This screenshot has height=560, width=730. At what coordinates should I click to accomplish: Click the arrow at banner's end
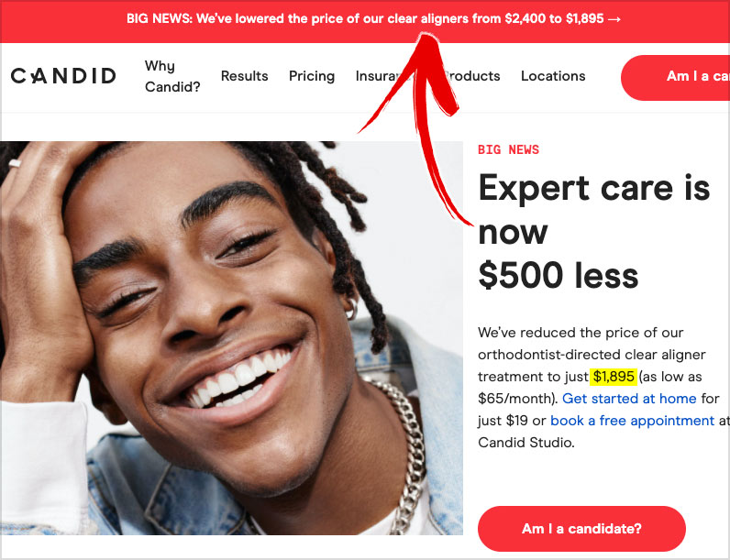point(614,19)
